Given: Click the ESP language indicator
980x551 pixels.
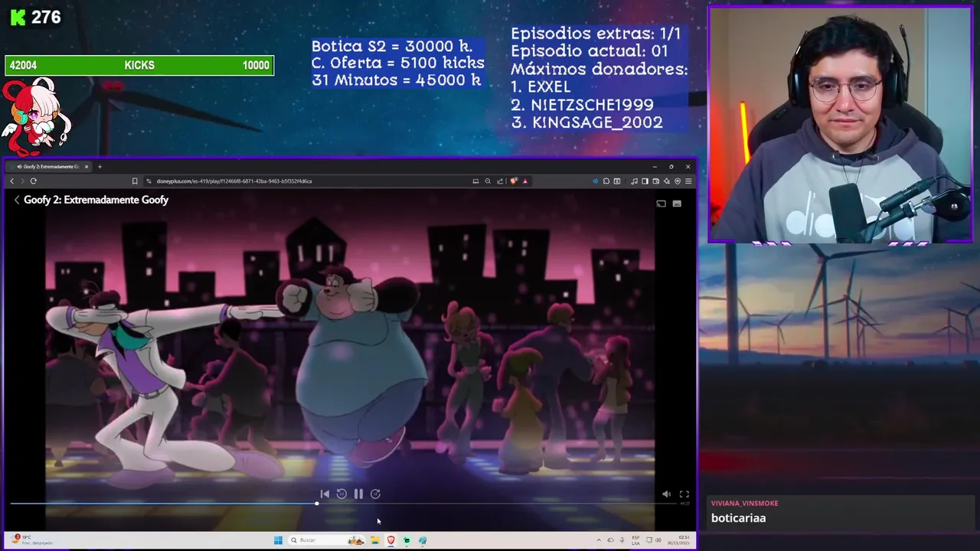Looking at the screenshot, I should (x=635, y=540).
